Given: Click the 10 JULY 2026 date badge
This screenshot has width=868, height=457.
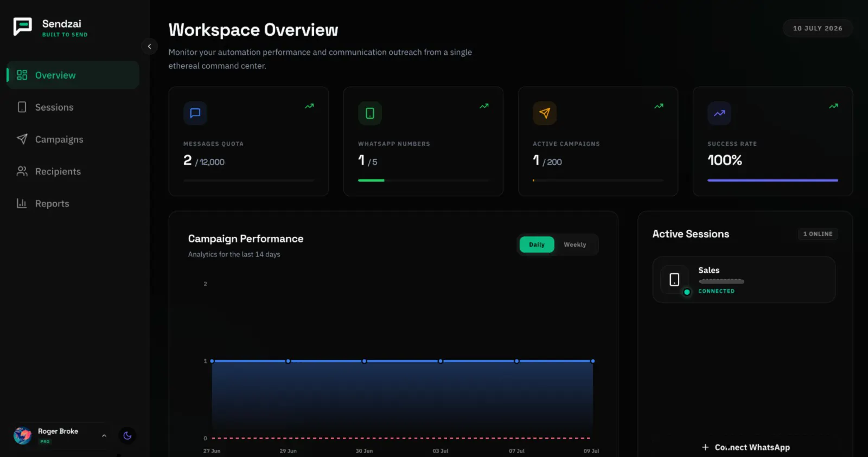Looking at the screenshot, I should [818, 28].
